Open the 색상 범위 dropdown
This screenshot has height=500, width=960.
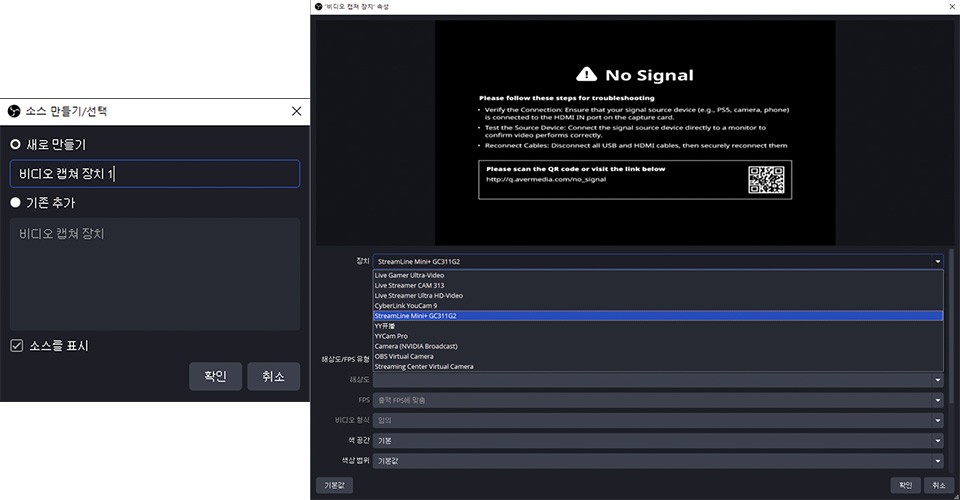[x=658, y=461]
